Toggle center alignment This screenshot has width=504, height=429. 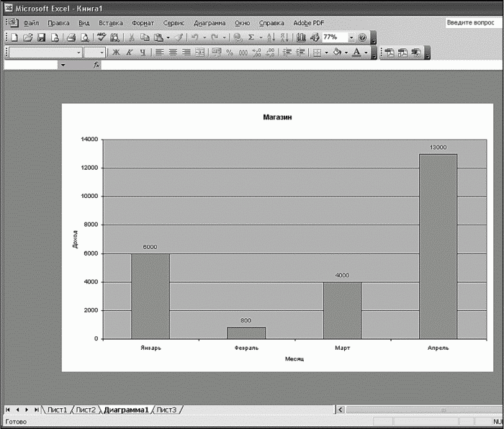(173, 53)
